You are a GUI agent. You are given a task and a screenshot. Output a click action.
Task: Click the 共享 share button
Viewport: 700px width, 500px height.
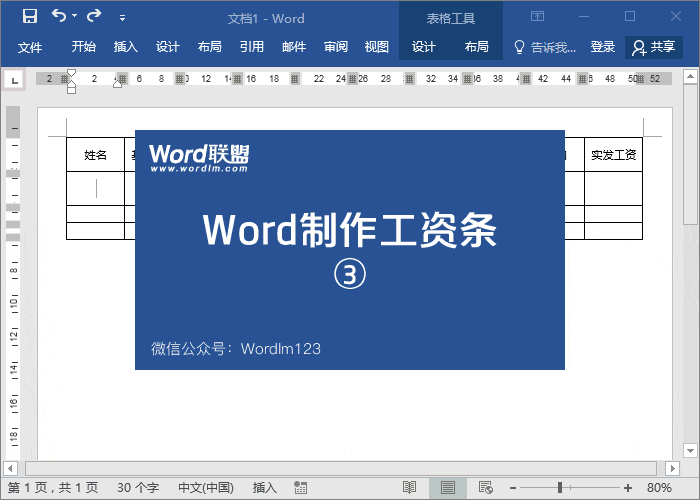[654, 47]
